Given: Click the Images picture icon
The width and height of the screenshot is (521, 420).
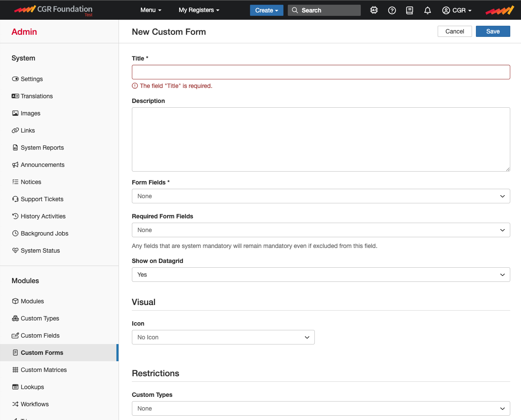Looking at the screenshot, I should 15,113.
